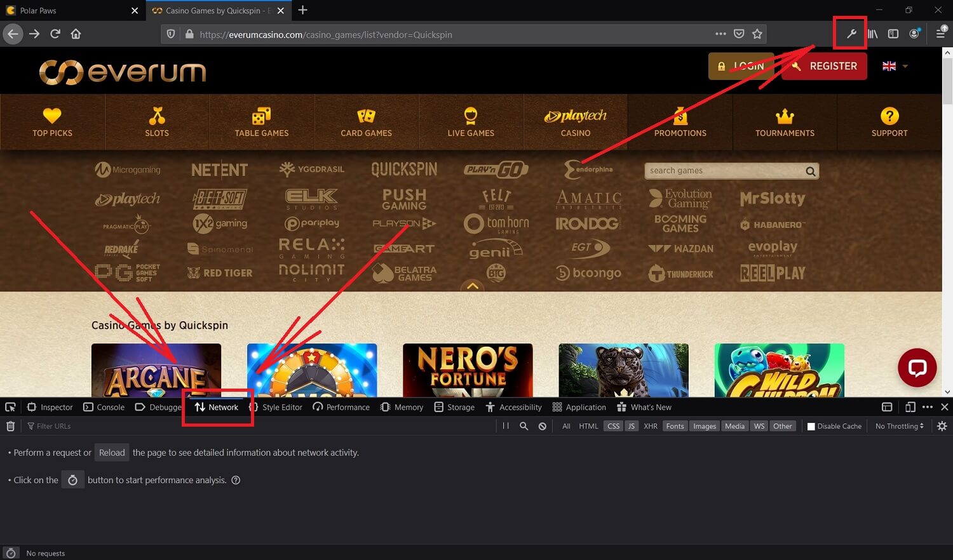Toggle responsive design mode
This screenshot has height=560, width=953.
click(x=910, y=407)
